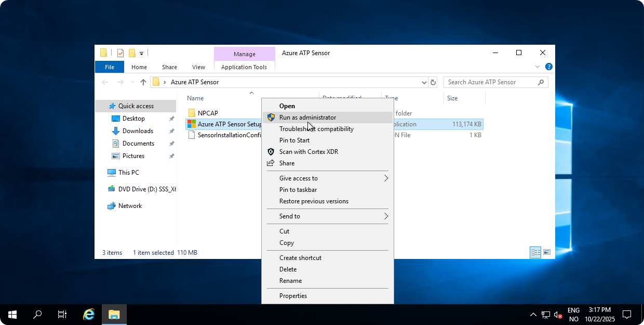Screen dimensions: 644x325
Task: Choose Run as administrator
Action: [x=307, y=118]
